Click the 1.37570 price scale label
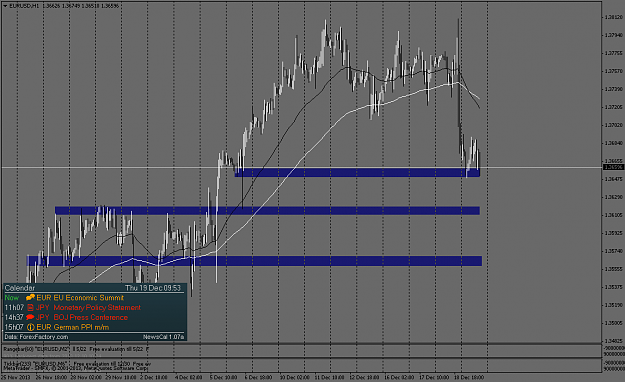 [613, 71]
